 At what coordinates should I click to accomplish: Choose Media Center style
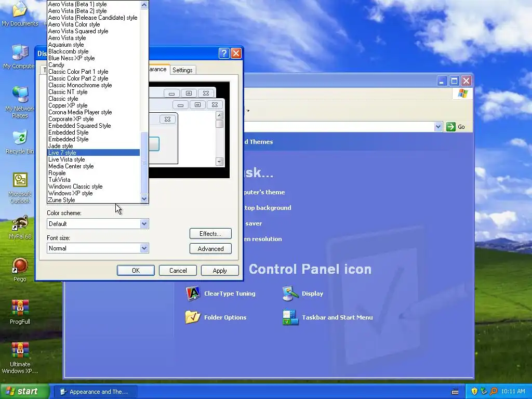(94, 166)
